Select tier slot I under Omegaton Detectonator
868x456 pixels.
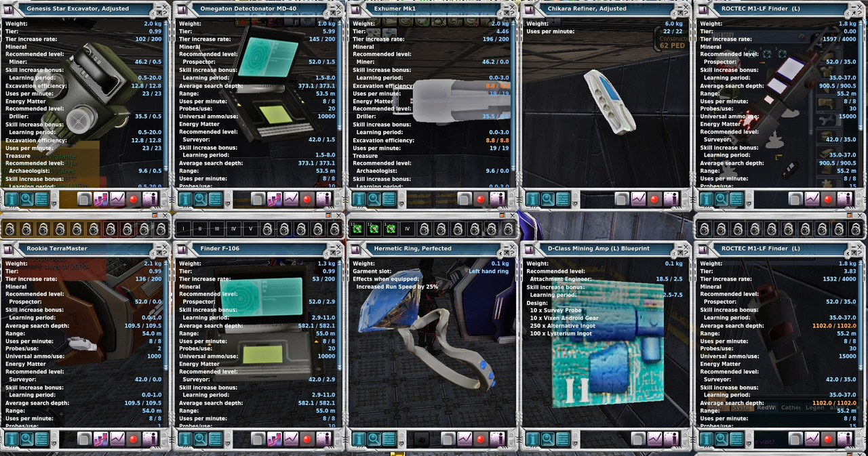click(x=183, y=229)
